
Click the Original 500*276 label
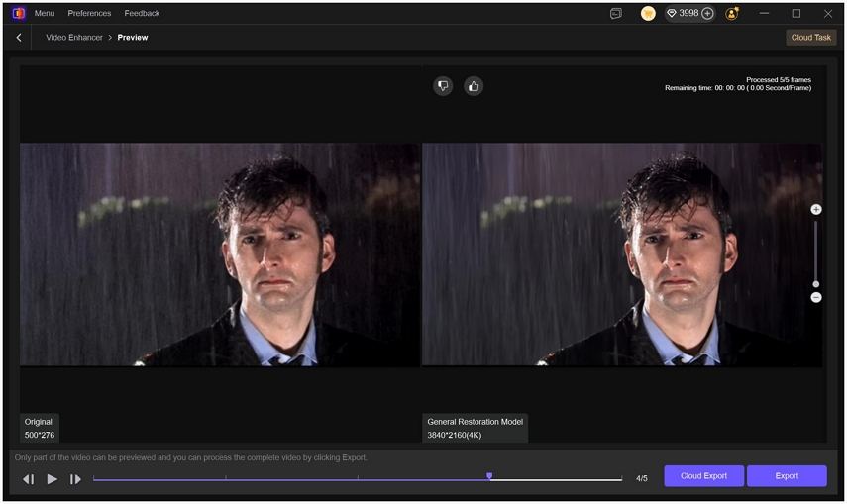coord(40,429)
